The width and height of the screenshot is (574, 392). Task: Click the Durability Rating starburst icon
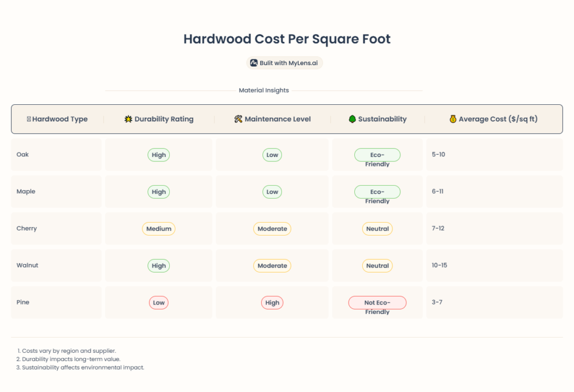[x=128, y=119]
